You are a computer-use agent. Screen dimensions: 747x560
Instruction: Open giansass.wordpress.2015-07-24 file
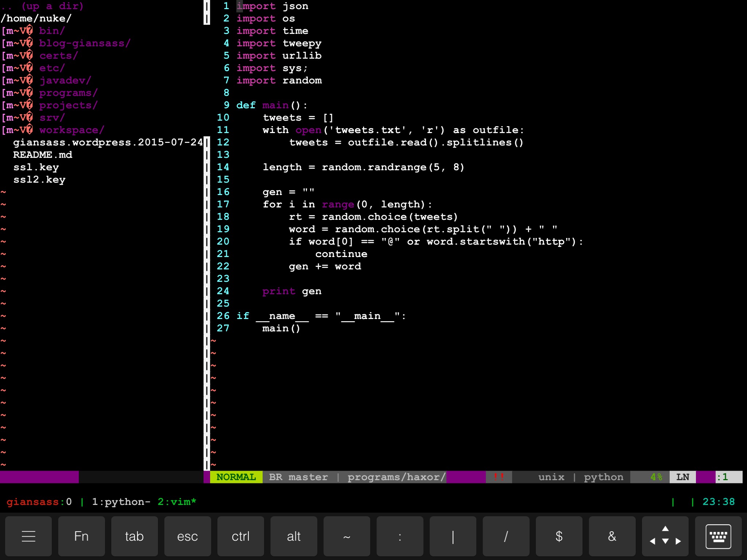click(108, 143)
